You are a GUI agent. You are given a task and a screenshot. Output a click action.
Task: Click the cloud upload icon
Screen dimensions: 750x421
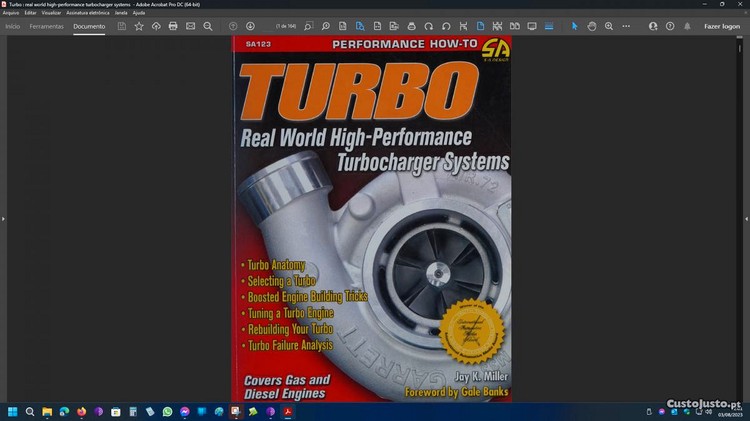156,26
